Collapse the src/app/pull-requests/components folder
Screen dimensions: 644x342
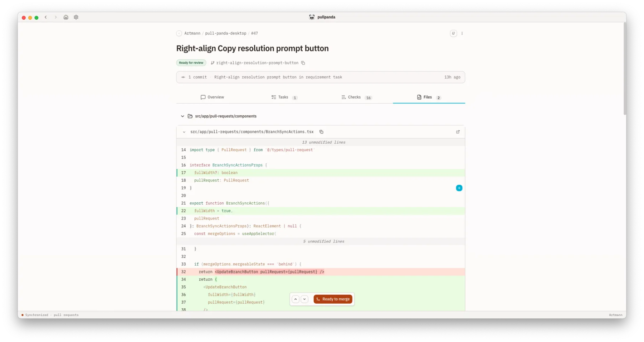click(x=182, y=116)
